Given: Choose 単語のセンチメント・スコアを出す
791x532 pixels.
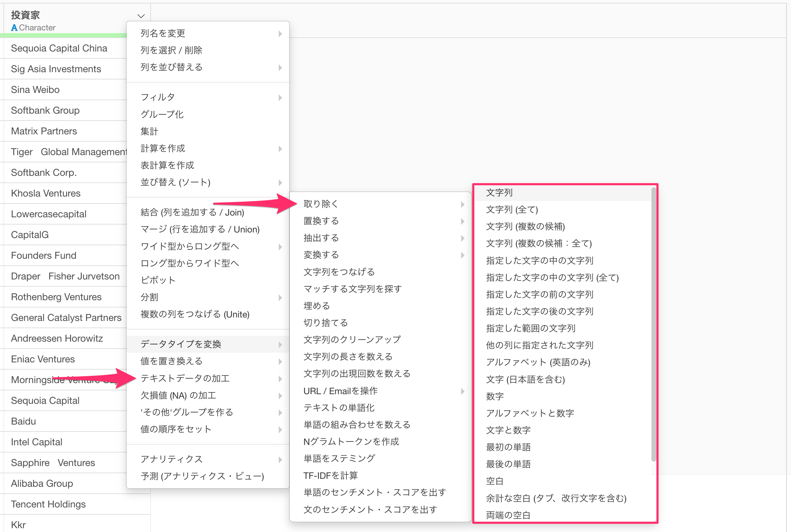Looking at the screenshot, I should (381, 492).
